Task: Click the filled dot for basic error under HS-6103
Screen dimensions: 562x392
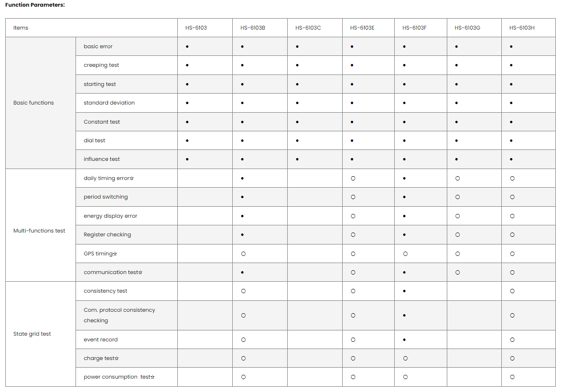Action: (187, 46)
